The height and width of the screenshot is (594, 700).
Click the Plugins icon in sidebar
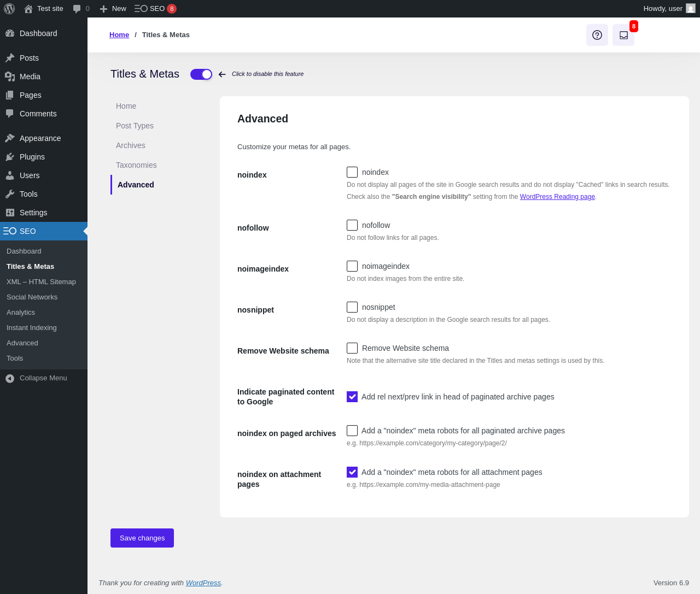point(10,157)
